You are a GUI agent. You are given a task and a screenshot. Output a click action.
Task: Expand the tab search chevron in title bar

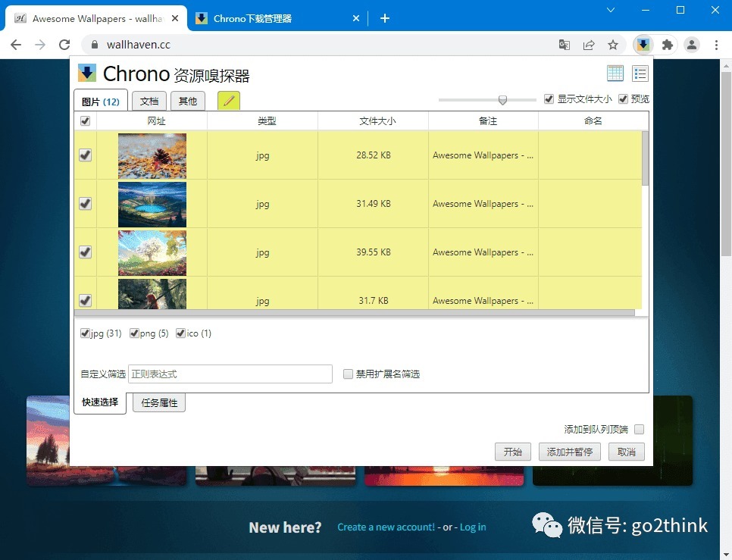coord(610,10)
